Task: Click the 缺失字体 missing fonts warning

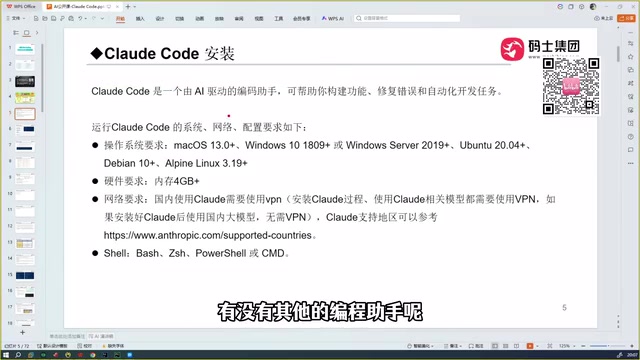Action: pyautogui.click(x=113, y=346)
